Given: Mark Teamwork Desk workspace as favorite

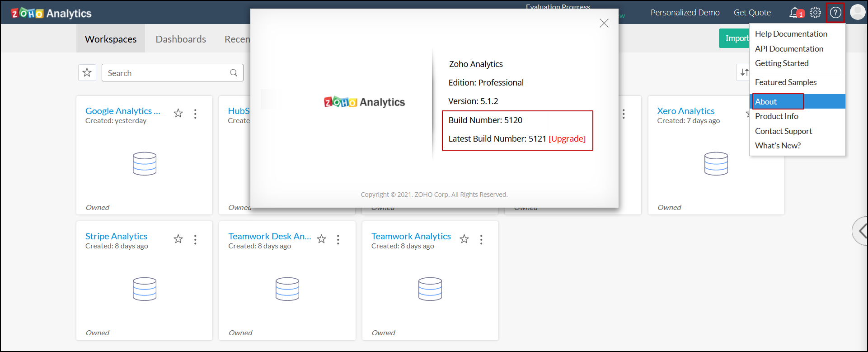Looking at the screenshot, I should (321, 239).
